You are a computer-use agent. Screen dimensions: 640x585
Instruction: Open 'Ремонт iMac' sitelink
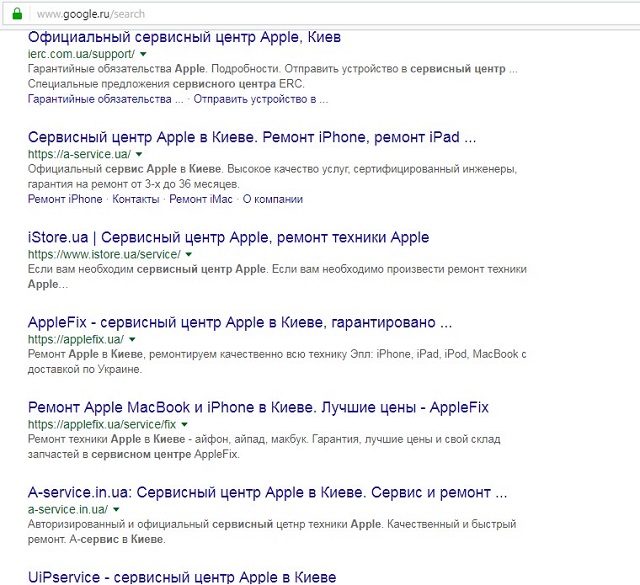[201, 199]
